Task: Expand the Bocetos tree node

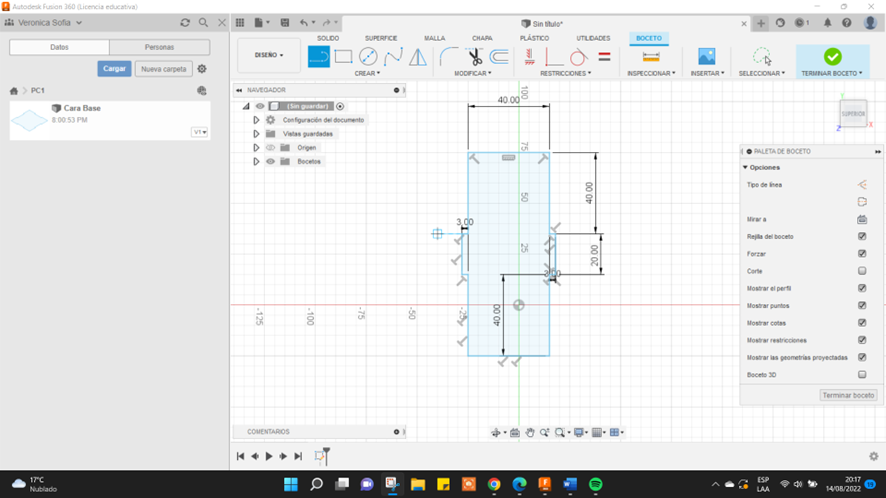Action: [256, 162]
